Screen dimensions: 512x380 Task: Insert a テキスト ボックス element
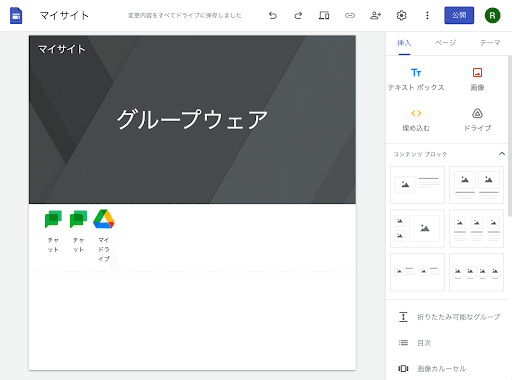[416, 79]
